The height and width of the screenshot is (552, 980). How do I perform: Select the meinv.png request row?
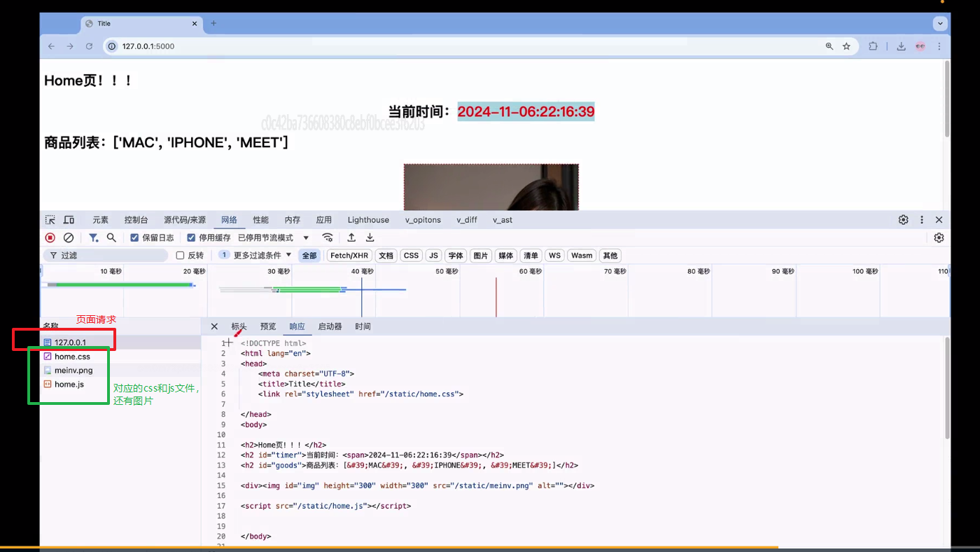click(120, 371)
